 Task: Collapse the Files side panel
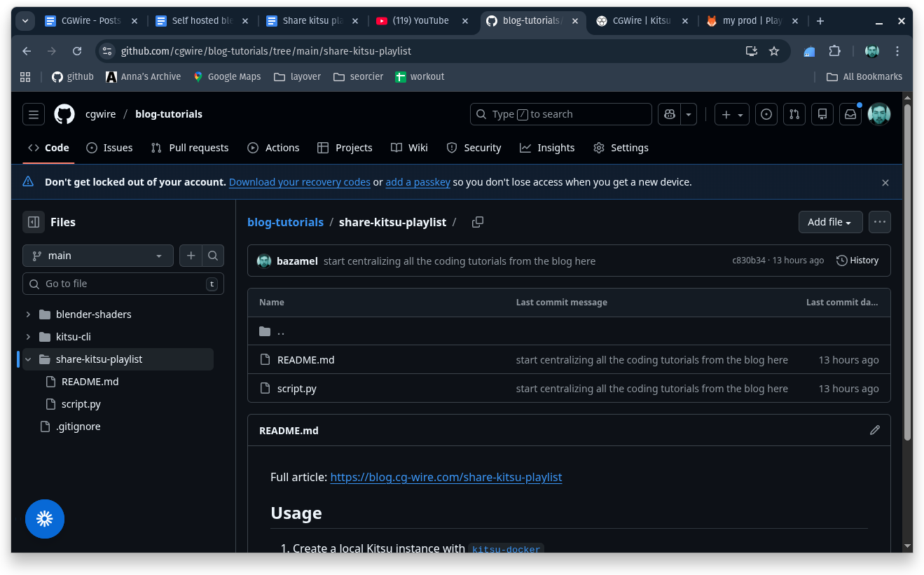[x=34, y=222]
